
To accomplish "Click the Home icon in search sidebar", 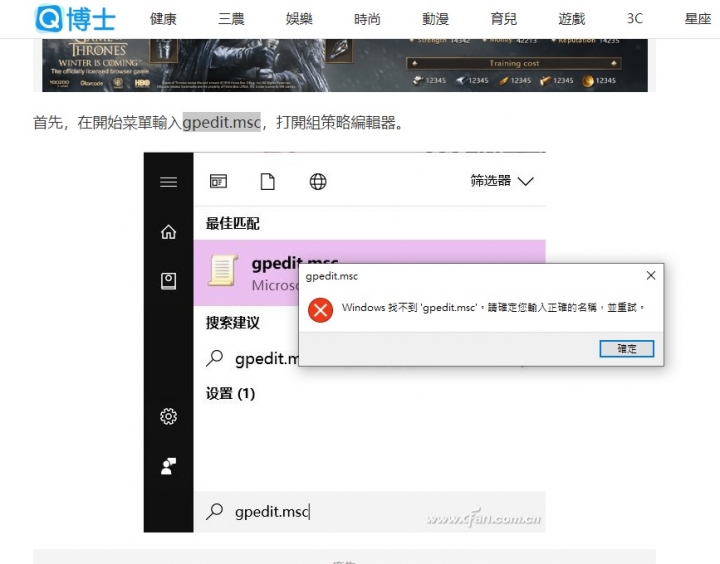I will tap(169, 231).
